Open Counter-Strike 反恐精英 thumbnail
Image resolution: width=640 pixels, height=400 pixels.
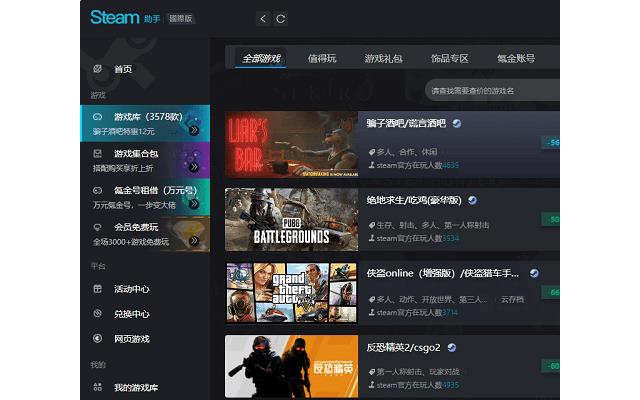point(291,366)
